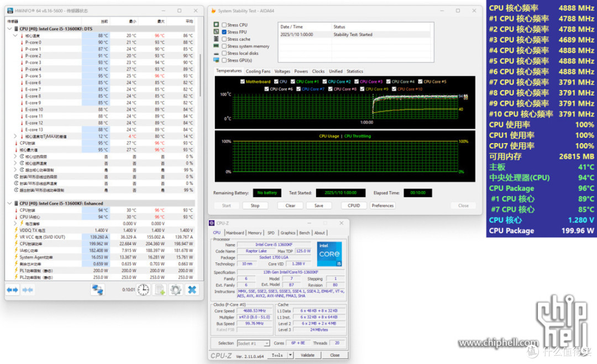Open CPU-Z Tools dropdown arrow

[291, 355]
